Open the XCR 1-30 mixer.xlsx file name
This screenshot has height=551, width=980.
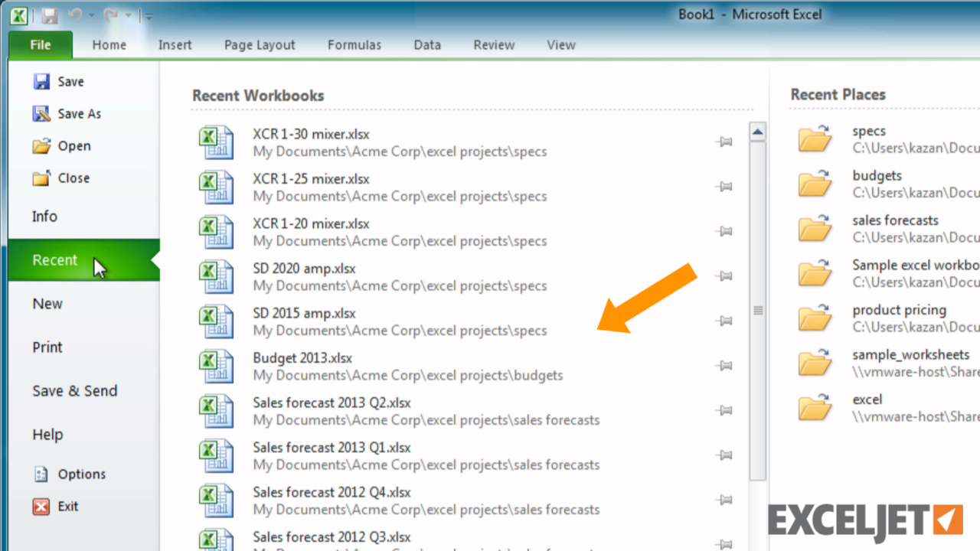tap(311, 135)
